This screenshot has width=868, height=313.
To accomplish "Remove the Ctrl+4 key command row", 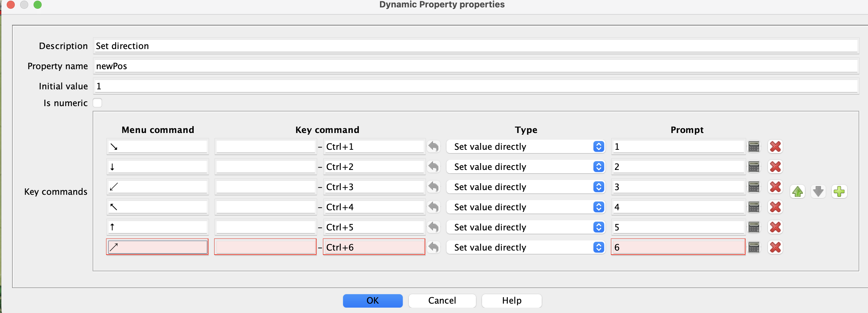I will 775,207.
